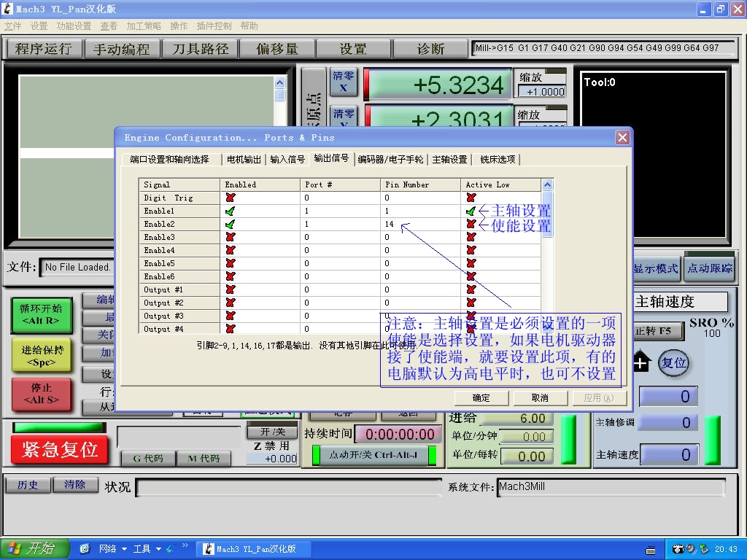Image resolution: width=747 pixels, height=560 pixels.
Task: Go to 程序运行 screen
Action: tap(43, 49)
